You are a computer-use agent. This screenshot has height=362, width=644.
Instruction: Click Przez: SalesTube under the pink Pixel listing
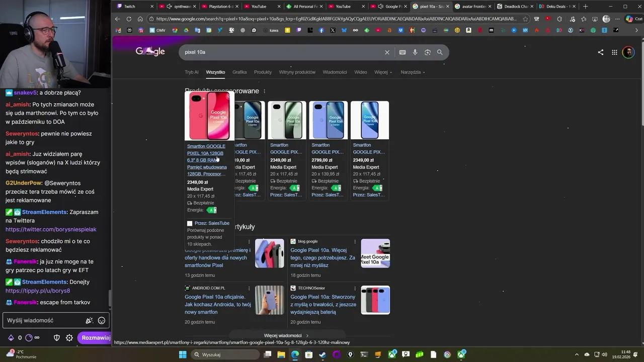point(212,223)
